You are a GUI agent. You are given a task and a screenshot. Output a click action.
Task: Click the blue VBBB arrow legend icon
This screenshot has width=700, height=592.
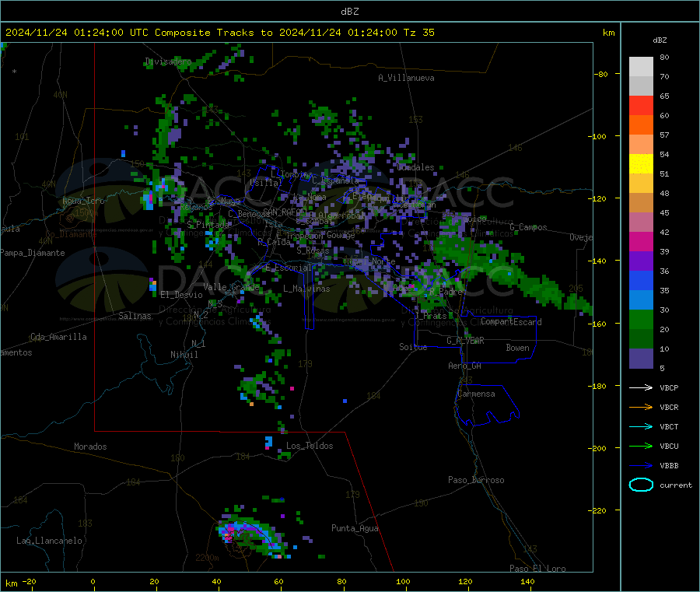tap(641, 466)
